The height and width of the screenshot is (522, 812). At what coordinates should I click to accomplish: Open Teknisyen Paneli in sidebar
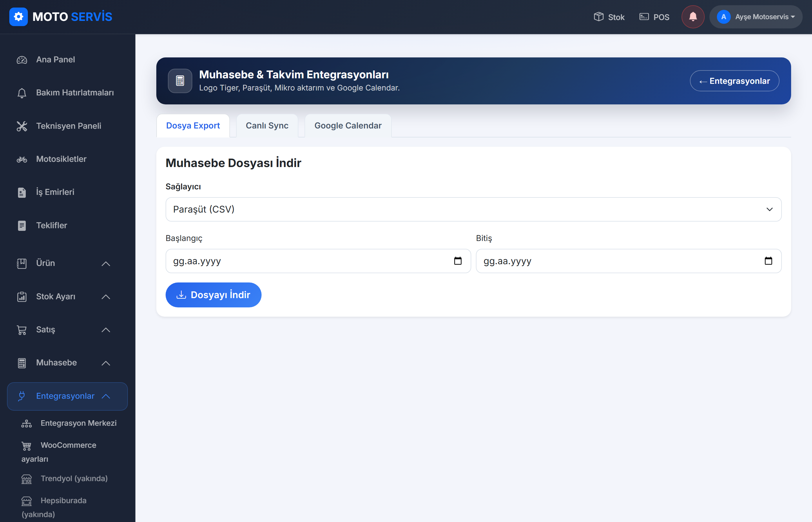point(68,126)
